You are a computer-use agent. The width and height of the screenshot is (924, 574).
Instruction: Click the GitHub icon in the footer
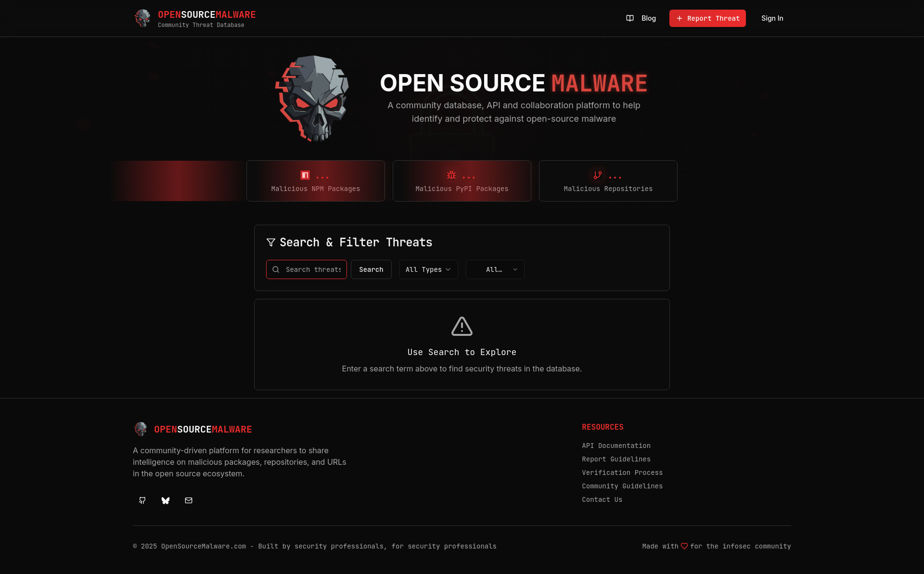tap(142, 500)
